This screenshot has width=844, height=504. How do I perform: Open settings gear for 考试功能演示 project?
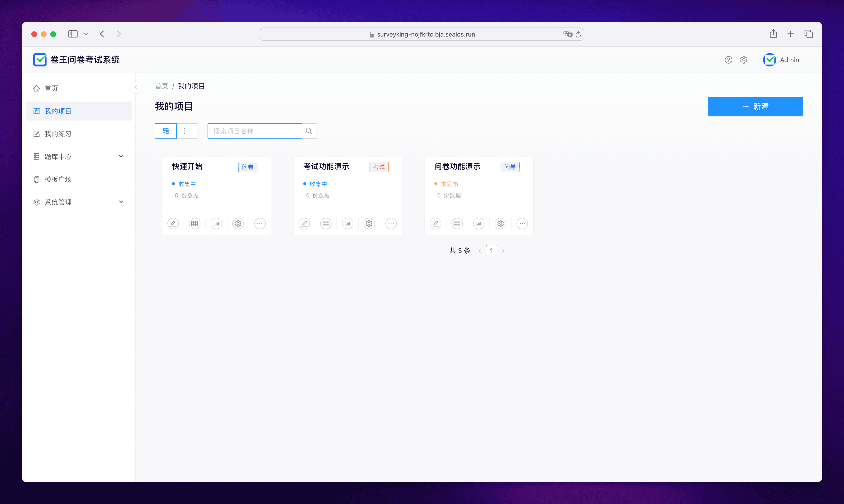tap(370, 224)
